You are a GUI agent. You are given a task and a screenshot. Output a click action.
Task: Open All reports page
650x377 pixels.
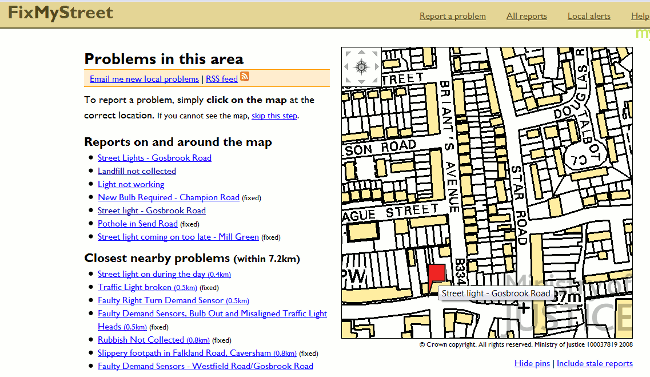526,16
